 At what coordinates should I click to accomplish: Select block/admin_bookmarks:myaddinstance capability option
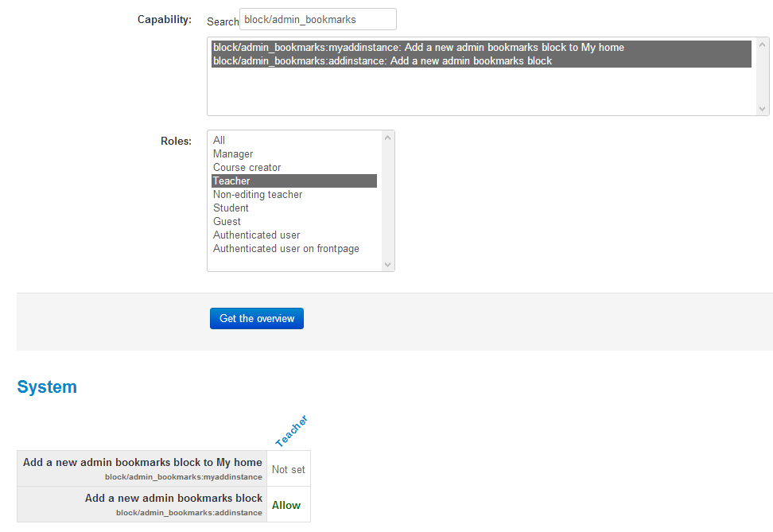click(481, 48)
